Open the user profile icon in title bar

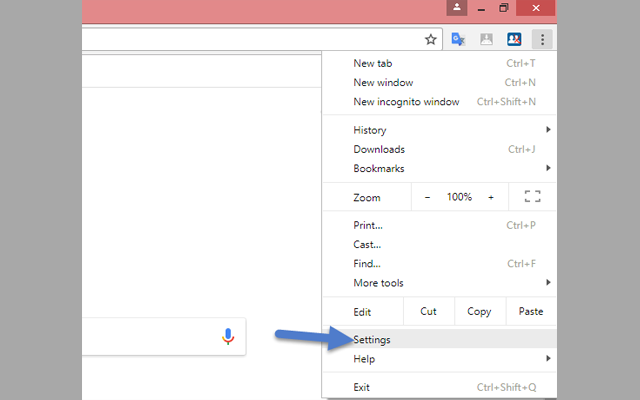pyautogui.click(x=457, y=8)
